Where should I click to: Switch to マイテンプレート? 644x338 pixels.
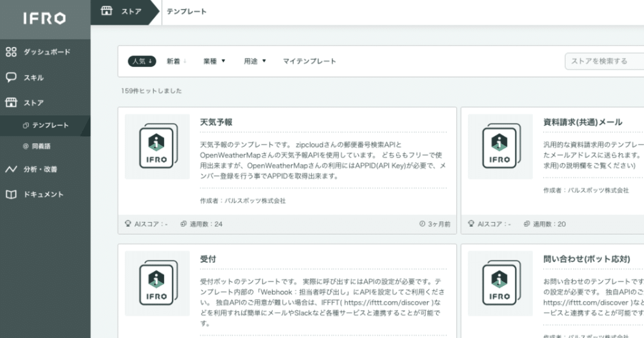coord(310,61)
